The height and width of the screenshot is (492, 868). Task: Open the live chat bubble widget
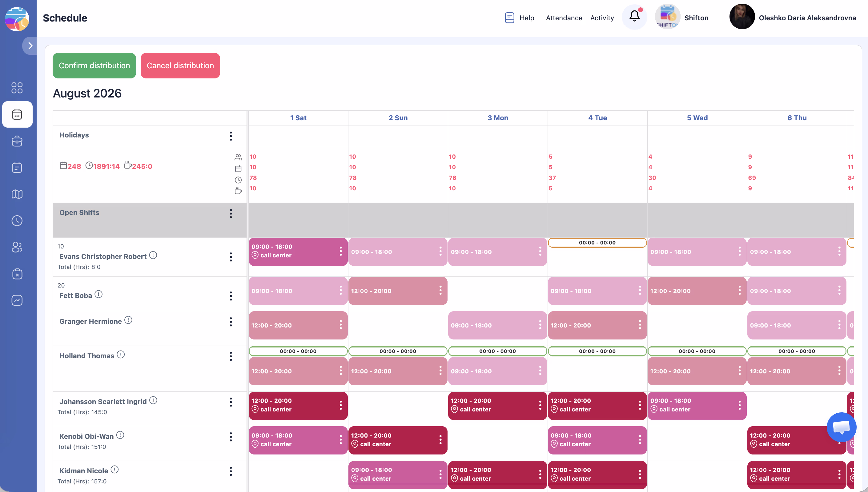coord(841,427)
